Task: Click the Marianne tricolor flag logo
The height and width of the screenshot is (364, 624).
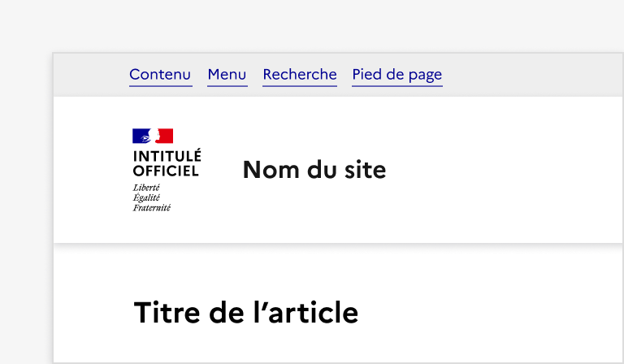Action: click(153, 136)
